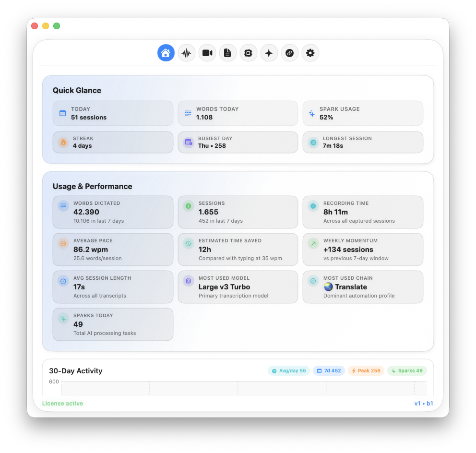Click the +134 sessions value
The image size is (476, 453).
pos(348,250)
